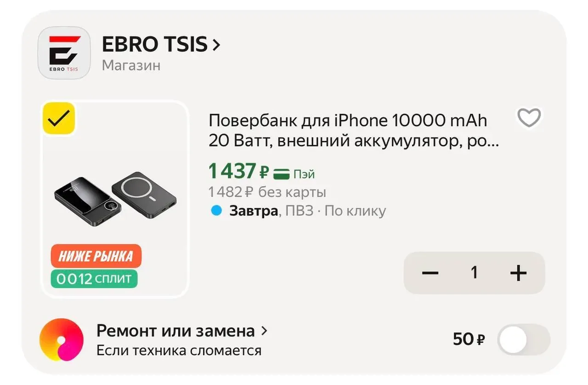
Task: Expand the Ремонт или замена chevron
Action: (264, 330)
